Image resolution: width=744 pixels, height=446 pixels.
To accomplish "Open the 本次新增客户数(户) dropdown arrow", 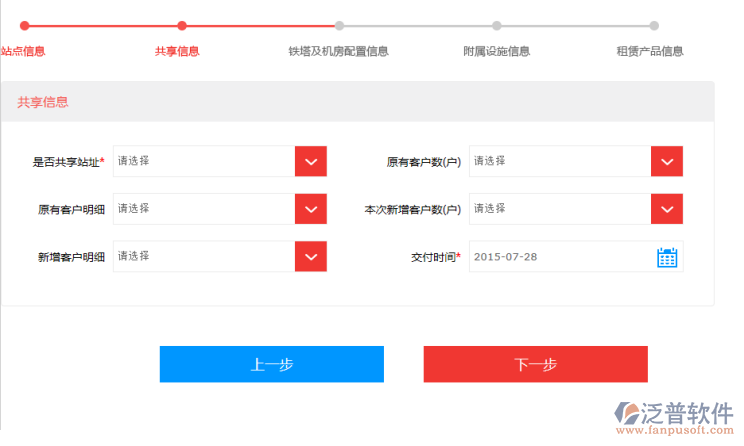I will [667, 209].
